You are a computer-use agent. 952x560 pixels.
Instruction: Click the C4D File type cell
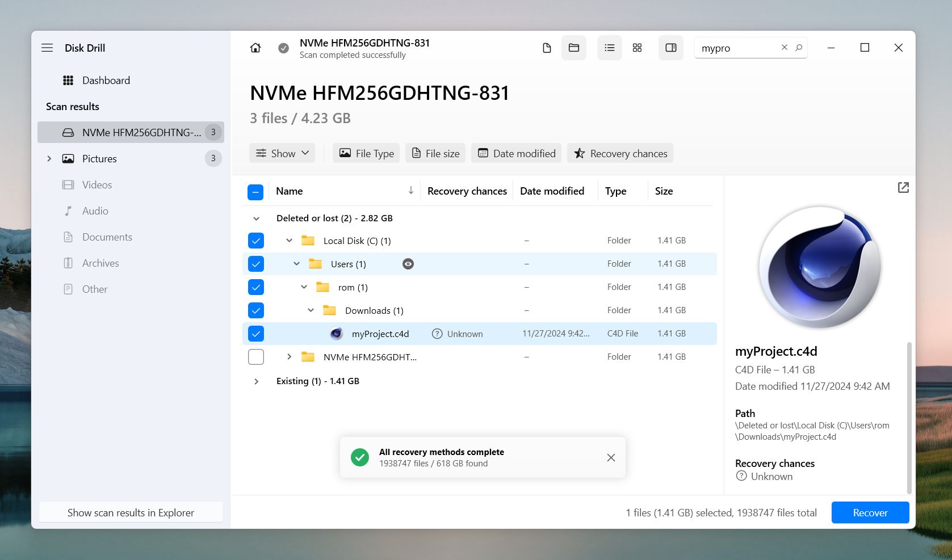(x=622, y=334)
